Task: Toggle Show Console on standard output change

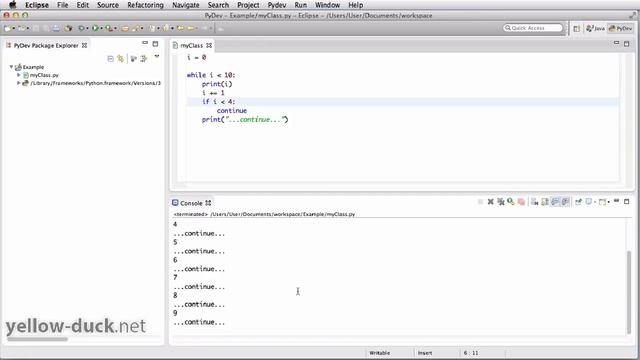Action: [x=555, y=202]
